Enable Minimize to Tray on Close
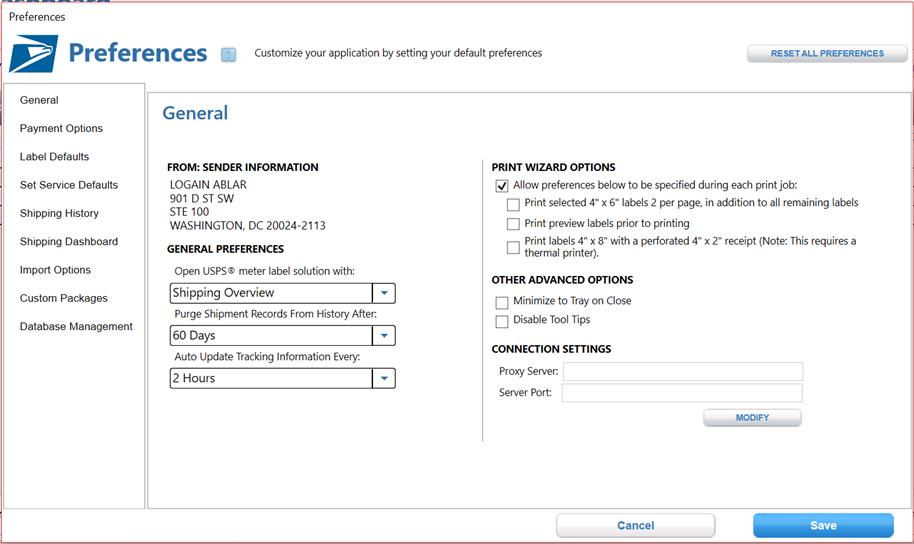 [501, 303]
